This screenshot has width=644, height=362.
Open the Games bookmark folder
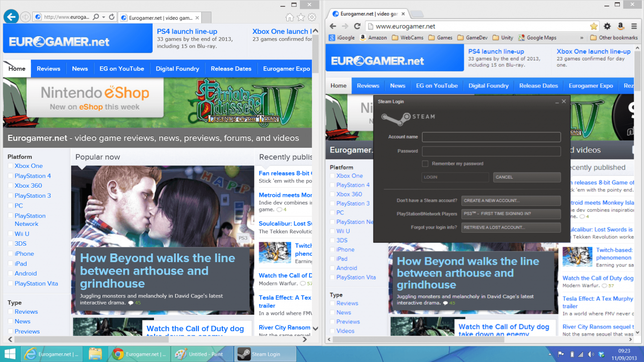[x=440, y=38]
